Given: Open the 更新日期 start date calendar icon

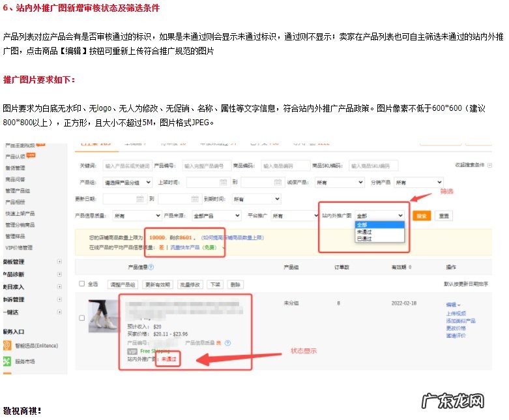Looking at the screenshot, I should 140,199.
